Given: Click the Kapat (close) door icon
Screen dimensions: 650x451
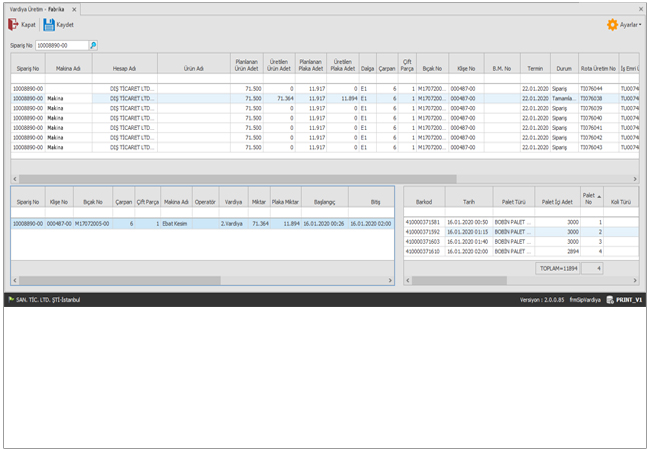Looking at the screenshot, I should (13, 24).
